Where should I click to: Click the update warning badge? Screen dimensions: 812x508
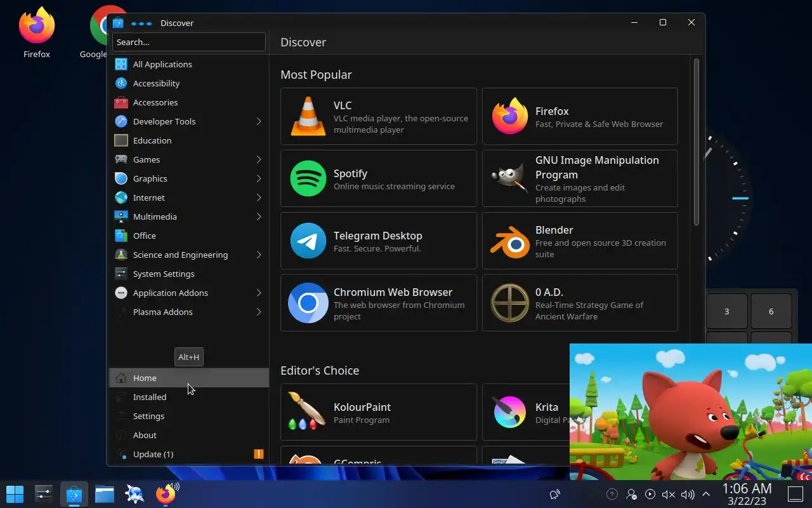pyautogui.click(x=259, y=454)
